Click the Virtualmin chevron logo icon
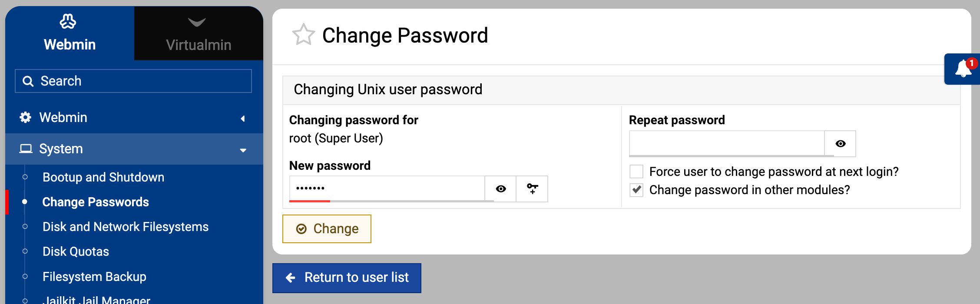 coord(197,22)
